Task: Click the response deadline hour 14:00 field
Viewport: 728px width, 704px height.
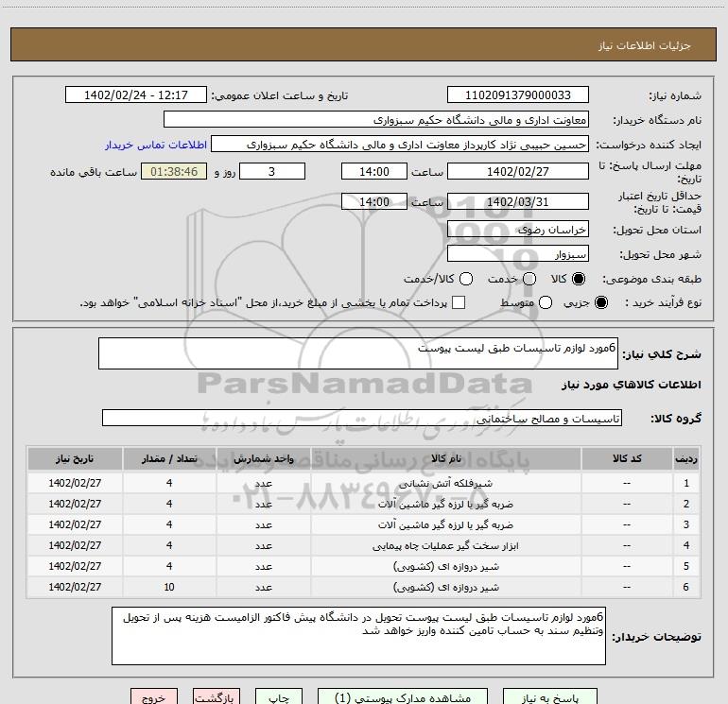Action: (x=374, y=171)
